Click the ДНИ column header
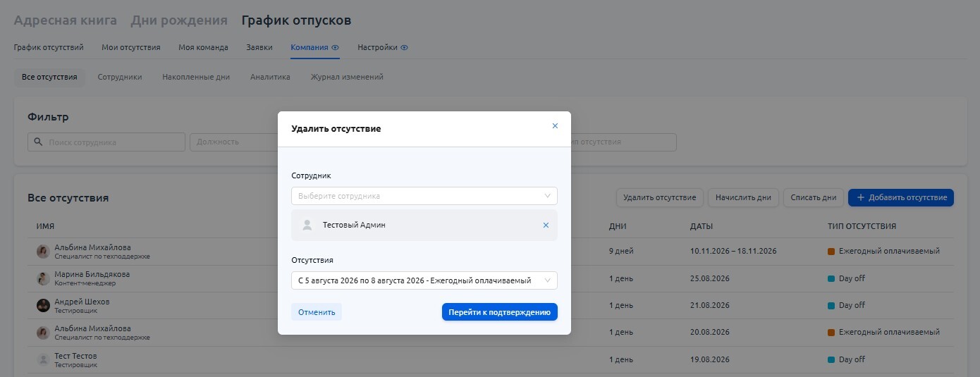Screen dimensions: 980x377 click(618, 227)
